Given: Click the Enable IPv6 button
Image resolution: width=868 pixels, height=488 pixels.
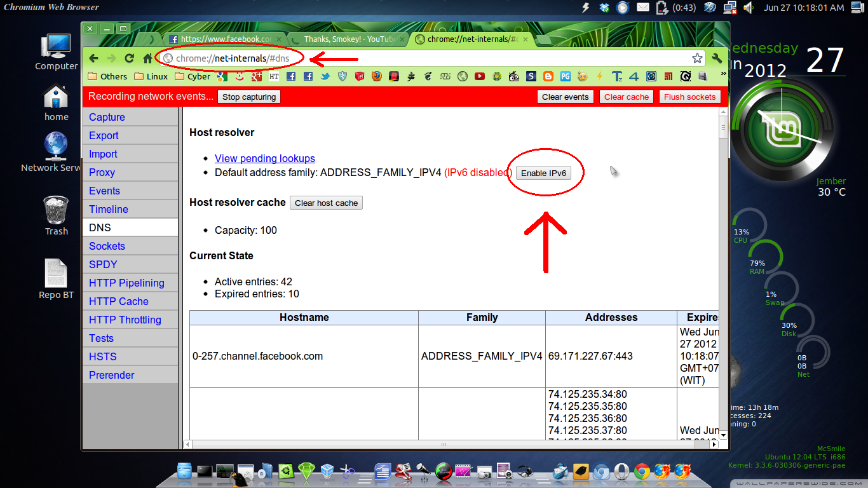Looking at the screenshot, I should coord(543,173).
